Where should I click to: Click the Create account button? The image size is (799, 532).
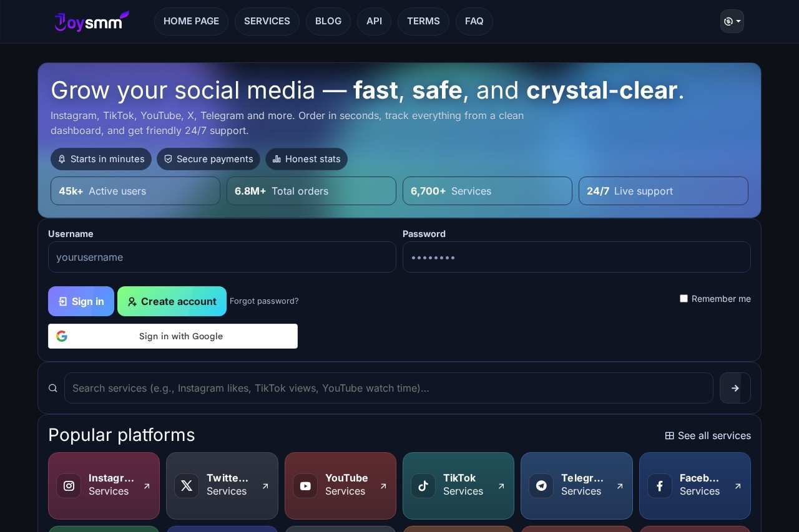(172, 301)
